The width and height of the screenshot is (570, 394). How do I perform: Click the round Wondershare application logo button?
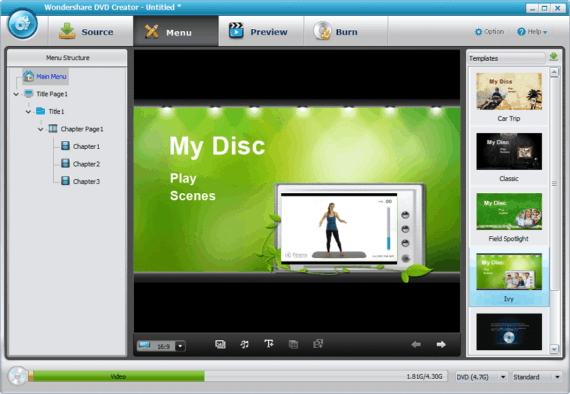[x=23, y=24]
